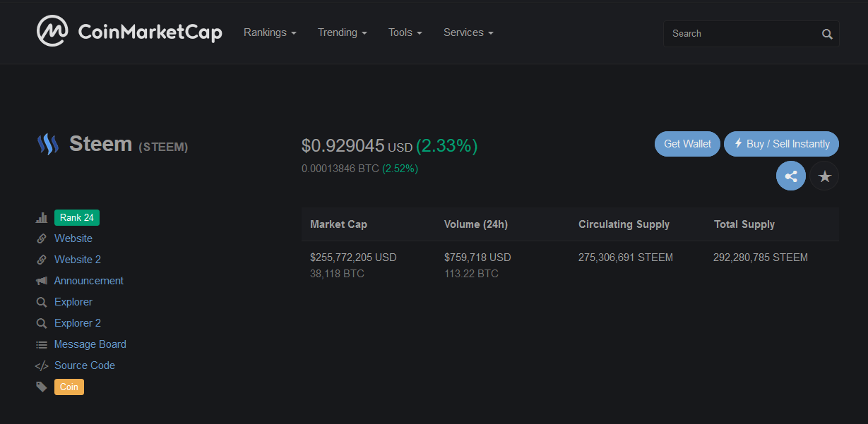Click the Total Supply column header

click(744, 224)
